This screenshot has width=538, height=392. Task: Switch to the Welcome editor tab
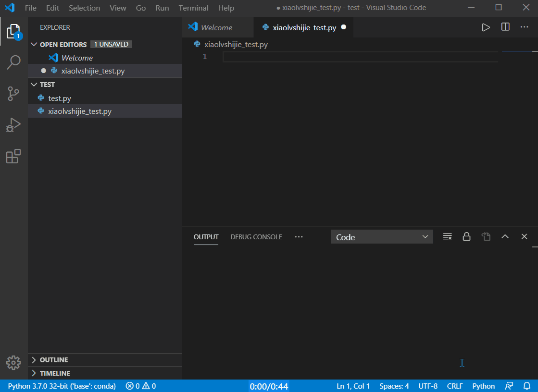217,27
